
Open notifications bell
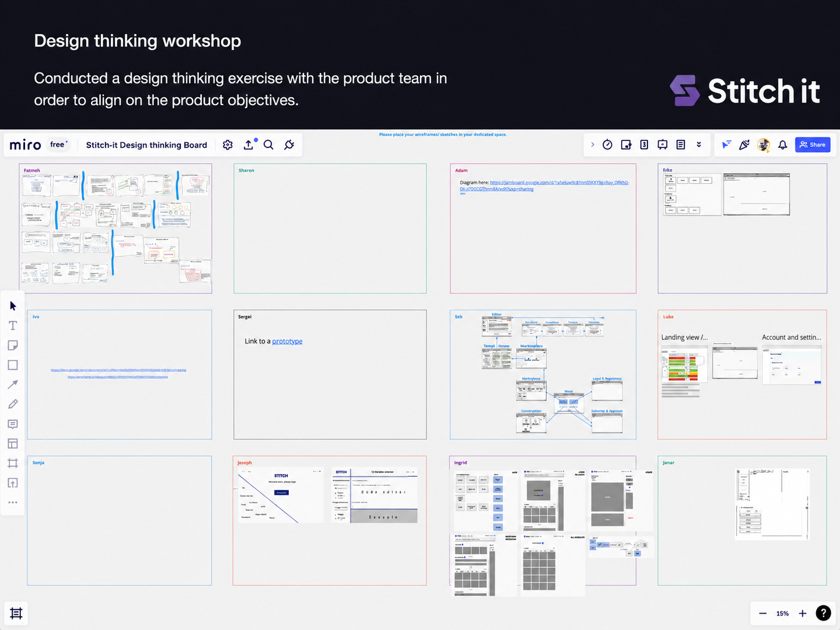tap(783, 145)
